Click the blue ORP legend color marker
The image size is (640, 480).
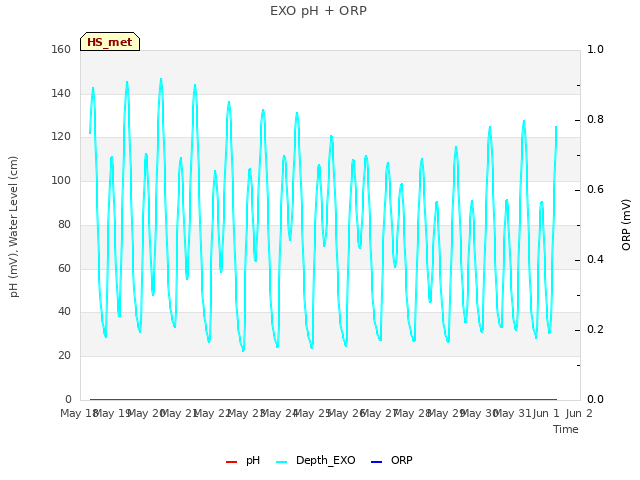pos(376,462)
